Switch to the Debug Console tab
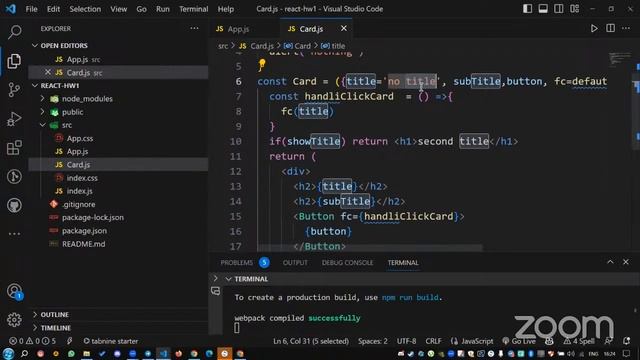Image resolution: width=640 pixels, height=360 pixels. click(347, 262)
